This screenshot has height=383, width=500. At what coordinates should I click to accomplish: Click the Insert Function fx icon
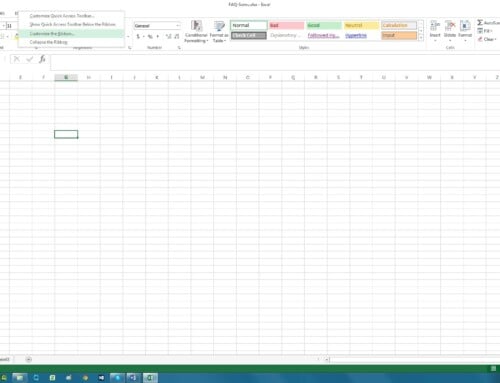point(42,59)
